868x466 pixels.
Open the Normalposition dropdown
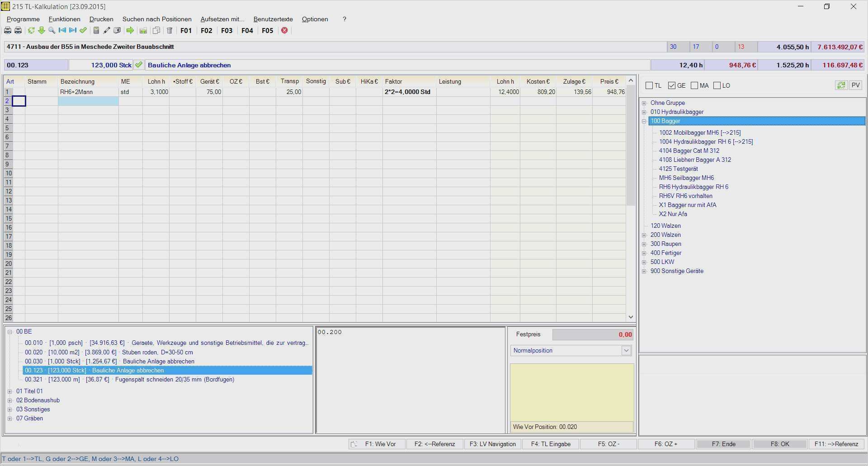(x=626, y=350)
